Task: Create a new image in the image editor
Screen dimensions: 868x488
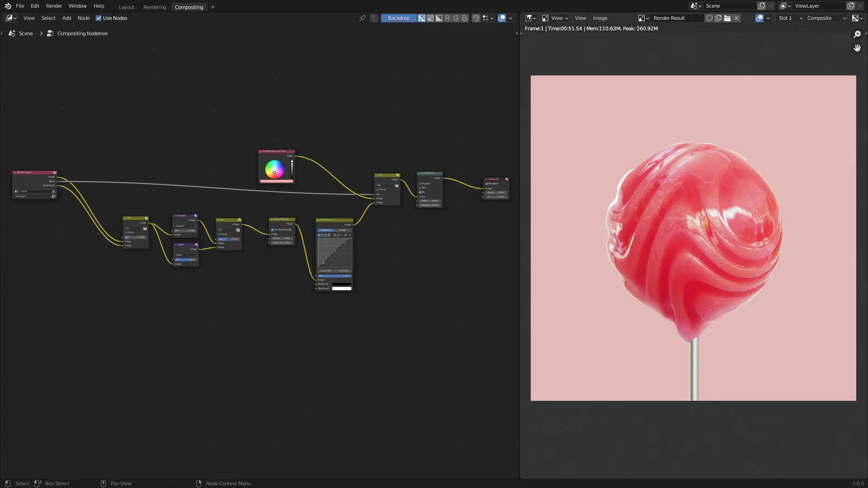Action: [x=718, y=18]
